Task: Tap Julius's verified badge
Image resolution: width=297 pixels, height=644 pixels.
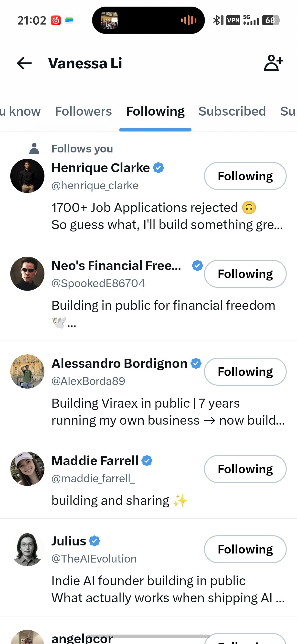Action: click(95, 541)
